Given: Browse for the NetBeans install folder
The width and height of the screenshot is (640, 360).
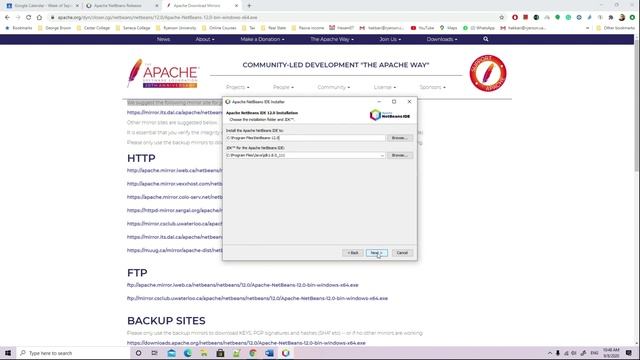Looking at the screenshot, I should tap(400, 138).
